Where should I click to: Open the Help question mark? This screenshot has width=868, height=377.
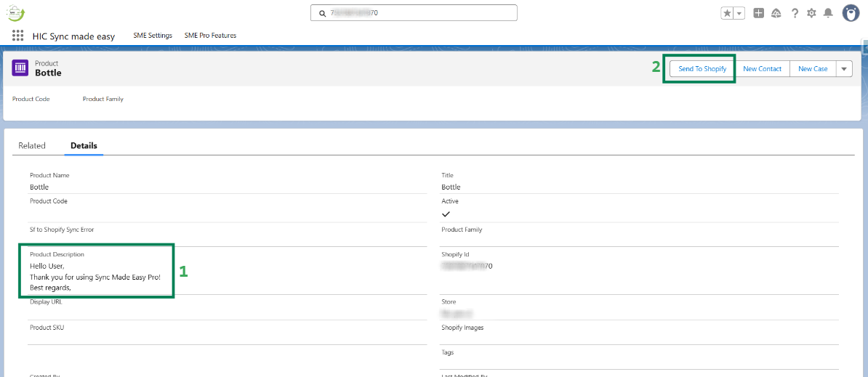click(795, 13)
